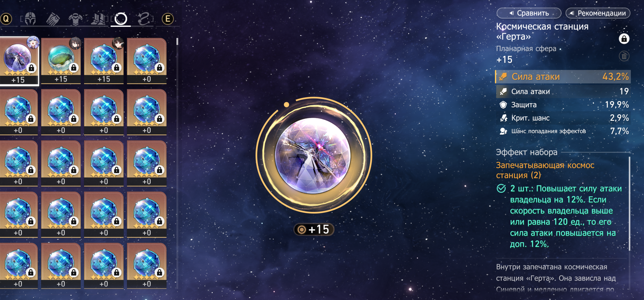Click the 2 шт. set bonus checkmark
The height and width of the screenshot is (300, 644).
(x=501, y=188)
